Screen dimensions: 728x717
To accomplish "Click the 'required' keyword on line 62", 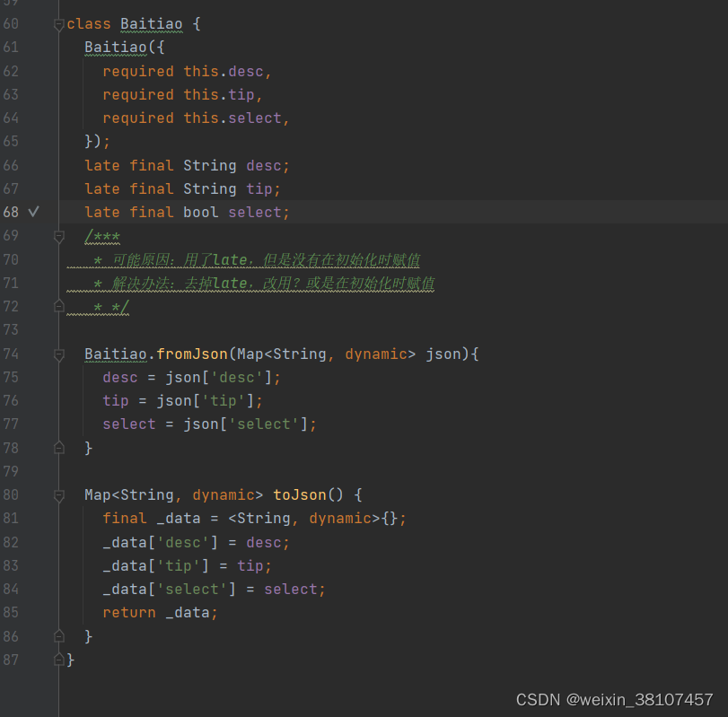I will [138, 72].
